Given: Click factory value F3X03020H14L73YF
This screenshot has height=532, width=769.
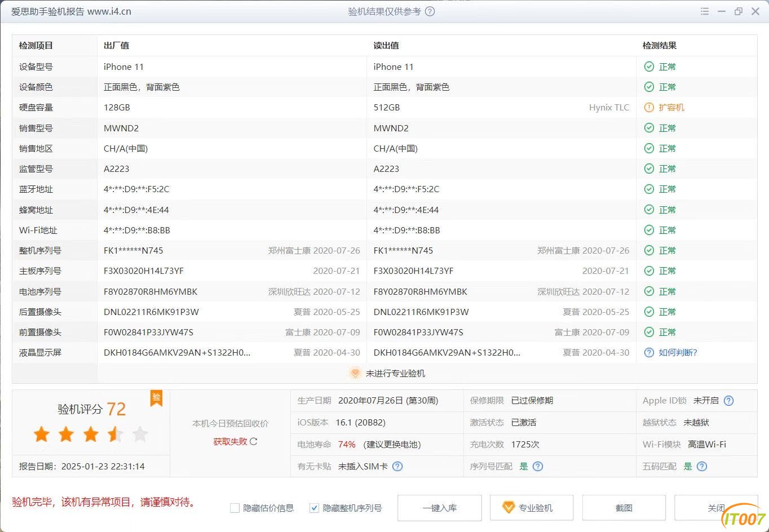Looking at the screenshot, I should (x=144, y=271).
